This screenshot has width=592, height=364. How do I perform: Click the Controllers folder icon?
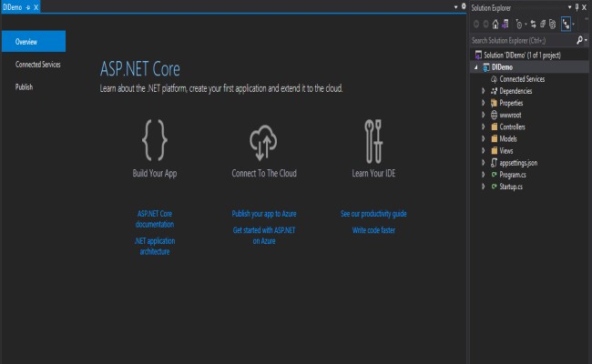494,126
